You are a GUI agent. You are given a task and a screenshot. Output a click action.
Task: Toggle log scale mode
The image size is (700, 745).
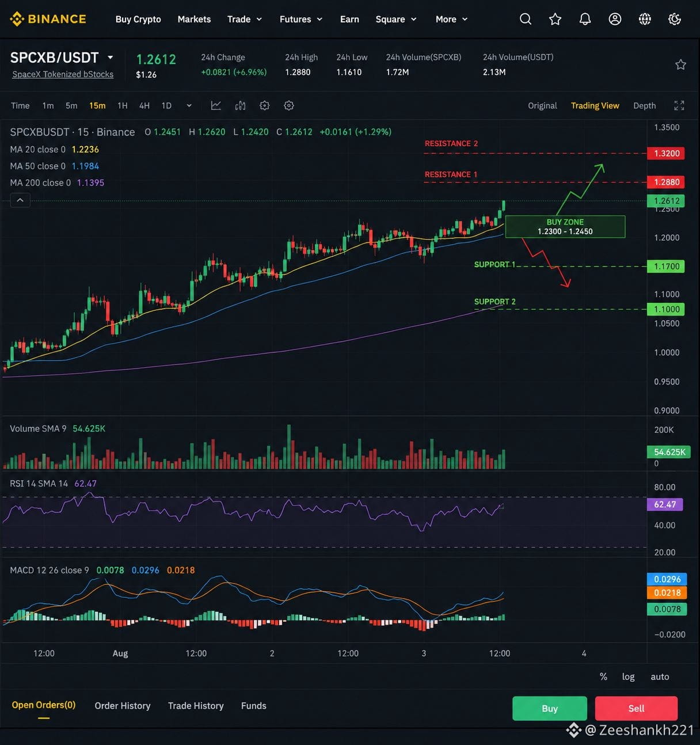tap(628, 676)
